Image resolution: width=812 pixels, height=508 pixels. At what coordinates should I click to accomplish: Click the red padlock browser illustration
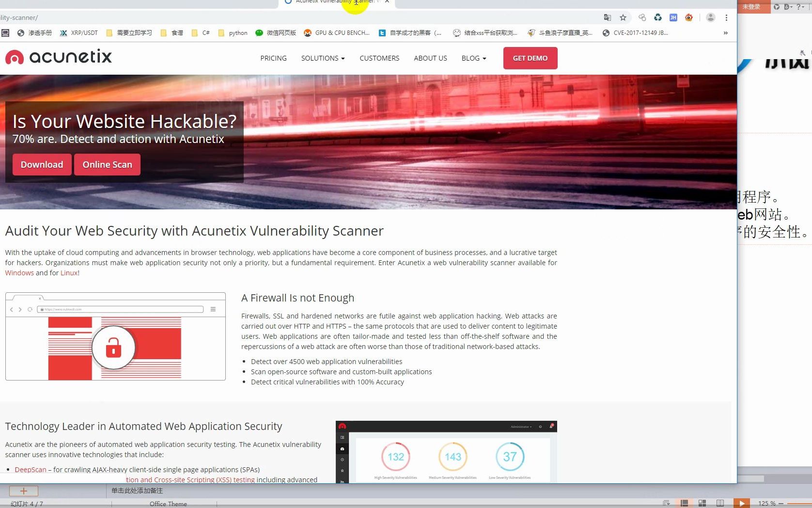click(x=115, y=336)
